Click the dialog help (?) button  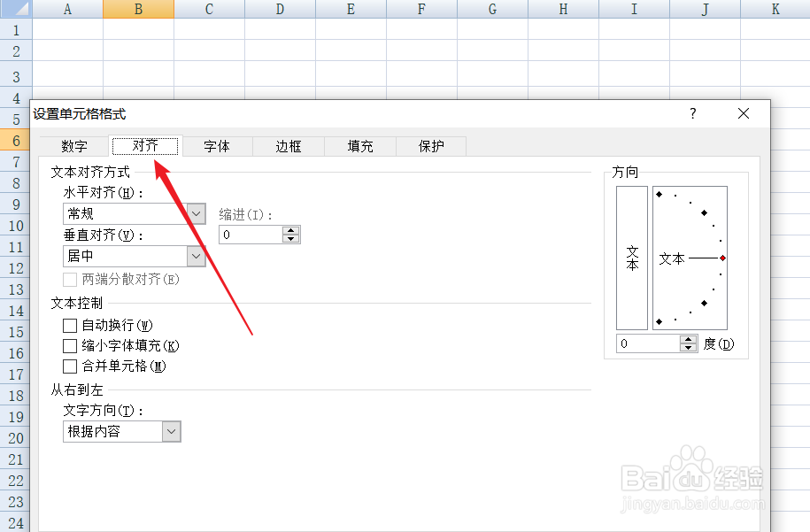(x=692, y=113)
